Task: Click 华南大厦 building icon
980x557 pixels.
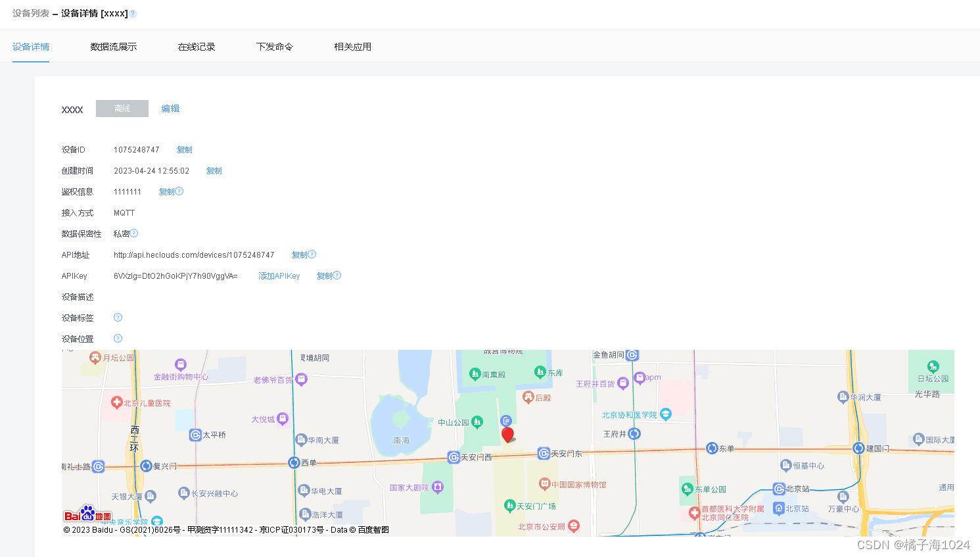Action: click(301, 439)
